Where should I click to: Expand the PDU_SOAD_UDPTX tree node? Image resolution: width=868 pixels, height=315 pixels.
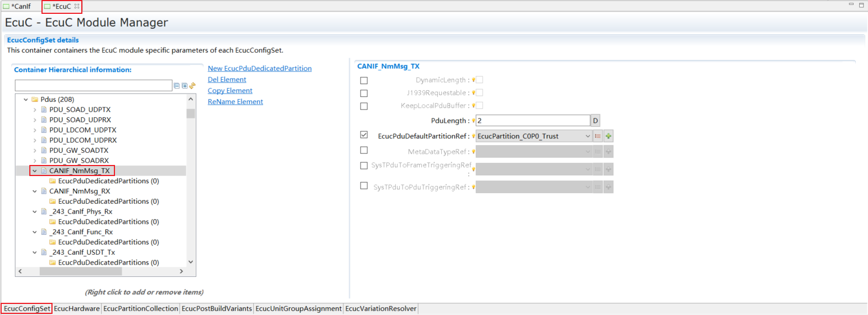tap(35, 110)
